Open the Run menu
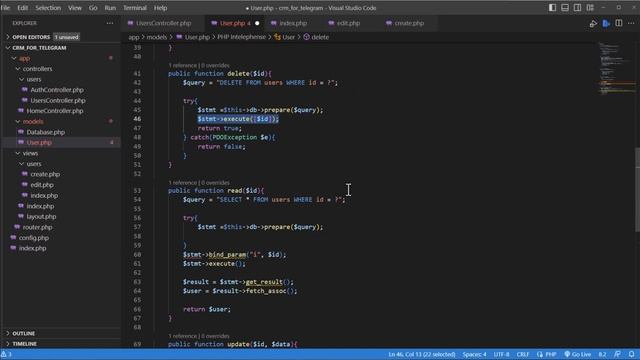The height and width of the screenshot is (360, 640). click(x=110, y=8)
